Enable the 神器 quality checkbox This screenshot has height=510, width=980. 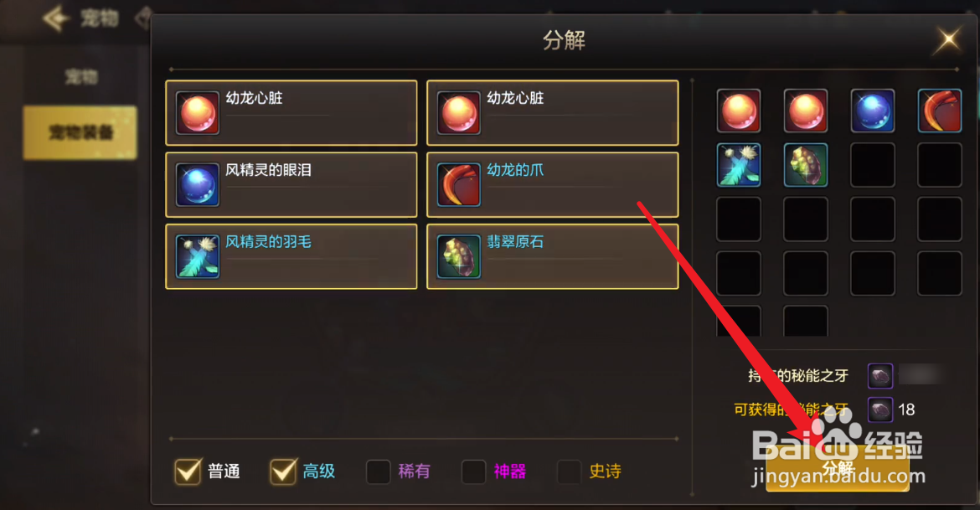pyautogui.click(x=473, y=471)
